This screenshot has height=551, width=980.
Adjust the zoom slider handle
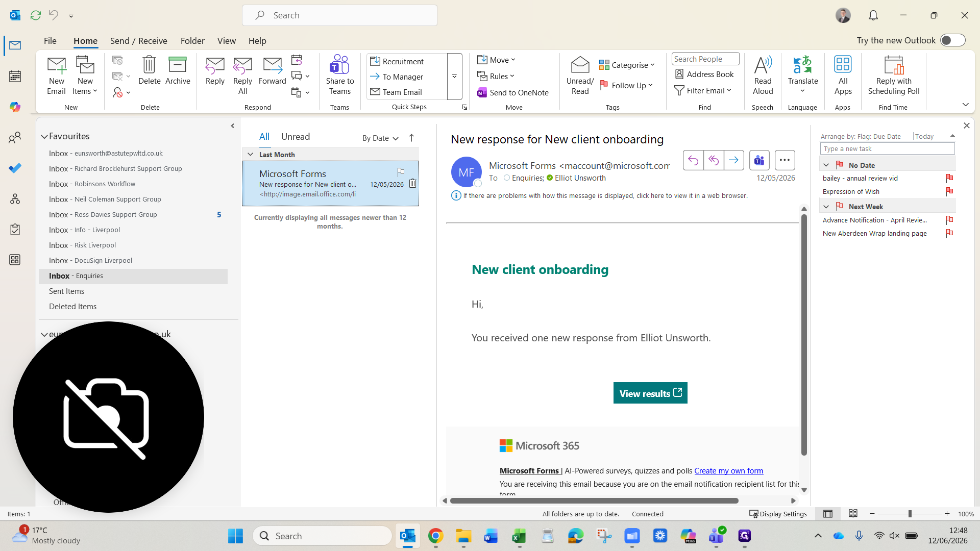point(910,514)
